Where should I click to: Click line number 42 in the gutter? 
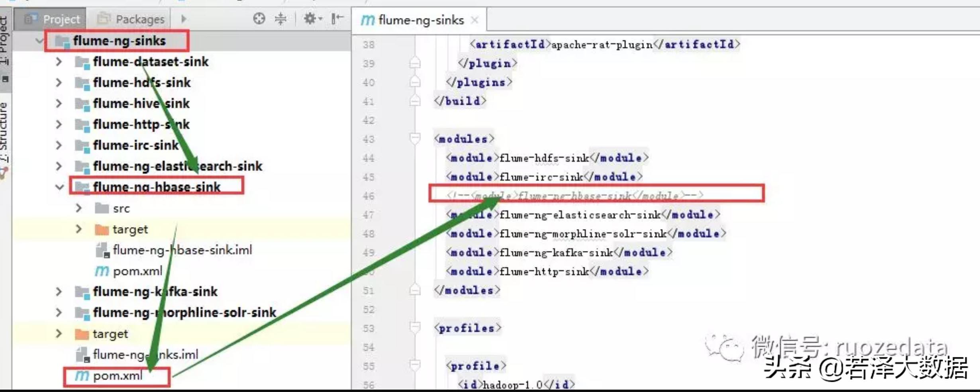[368, 120]
